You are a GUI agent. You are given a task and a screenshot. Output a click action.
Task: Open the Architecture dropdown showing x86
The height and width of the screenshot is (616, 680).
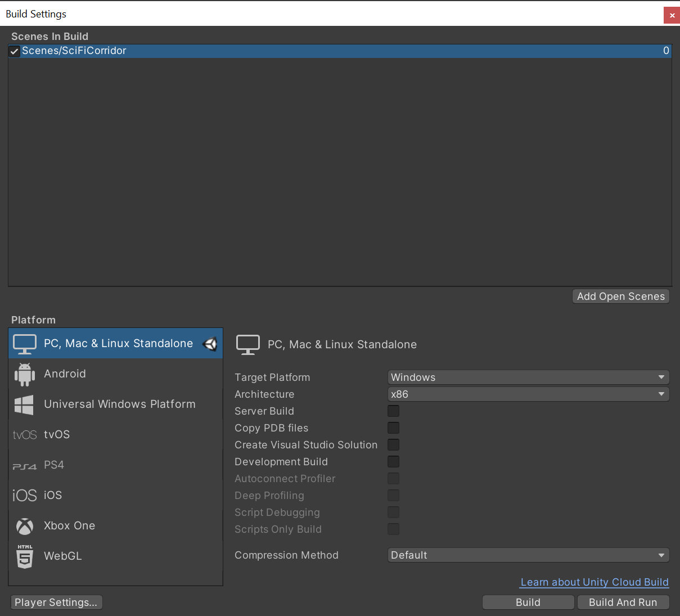[x=529, y=394]
